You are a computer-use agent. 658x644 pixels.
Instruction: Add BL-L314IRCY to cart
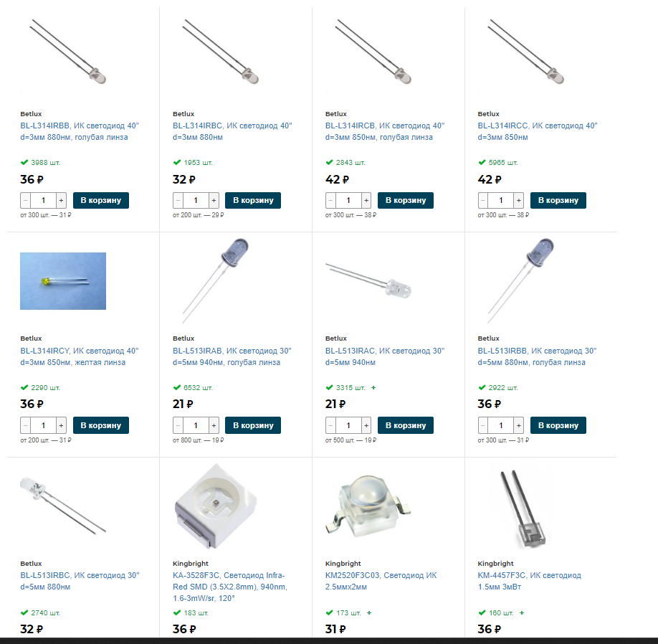click(x=101, y=425)
